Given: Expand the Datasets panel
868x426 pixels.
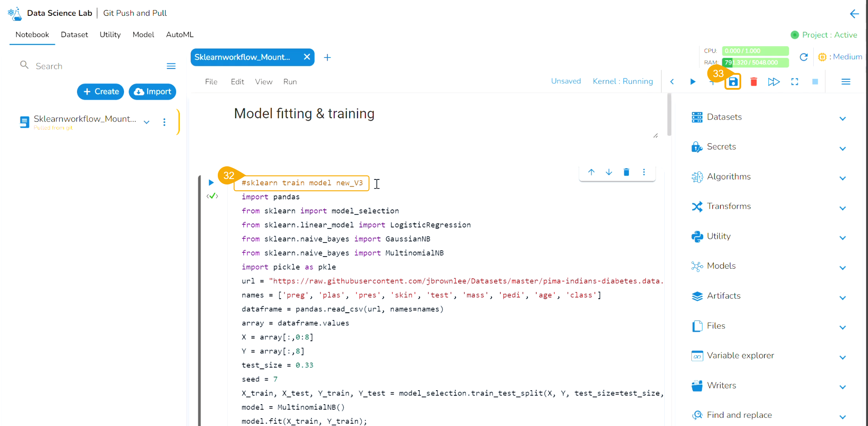Looking at the screenshot, I should tap(842, 119).
